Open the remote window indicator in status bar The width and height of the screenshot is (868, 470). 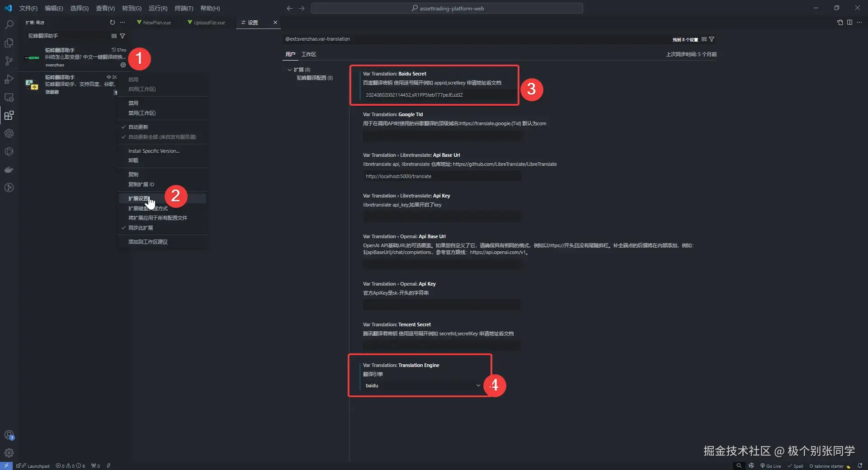[6, 466]
